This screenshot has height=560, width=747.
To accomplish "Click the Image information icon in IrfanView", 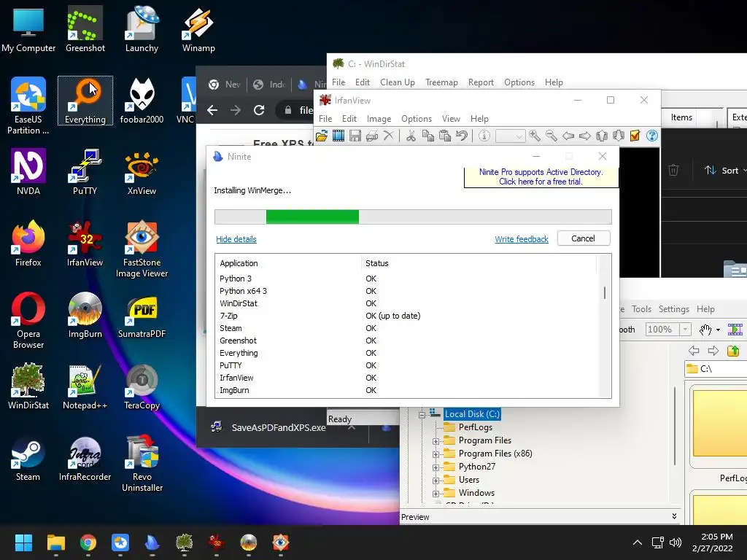I will point(484,136).
